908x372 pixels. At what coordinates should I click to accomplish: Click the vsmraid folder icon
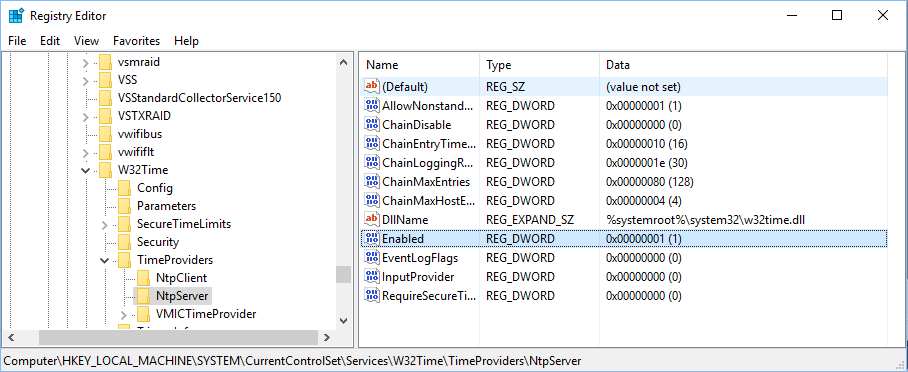tap(105, 62)
